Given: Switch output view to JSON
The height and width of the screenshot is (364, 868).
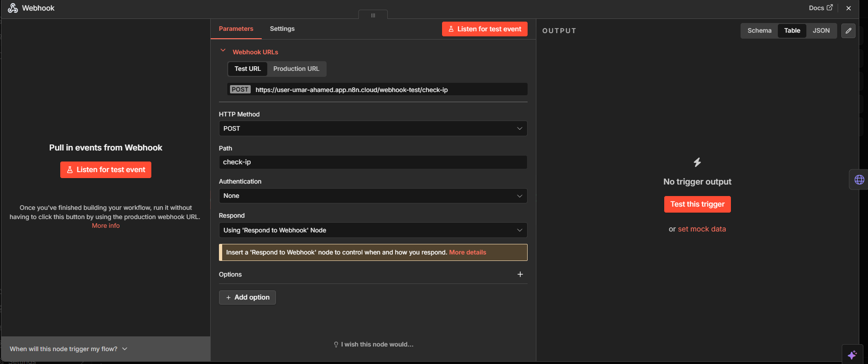Looking at the screenshot, I should 821,30.
